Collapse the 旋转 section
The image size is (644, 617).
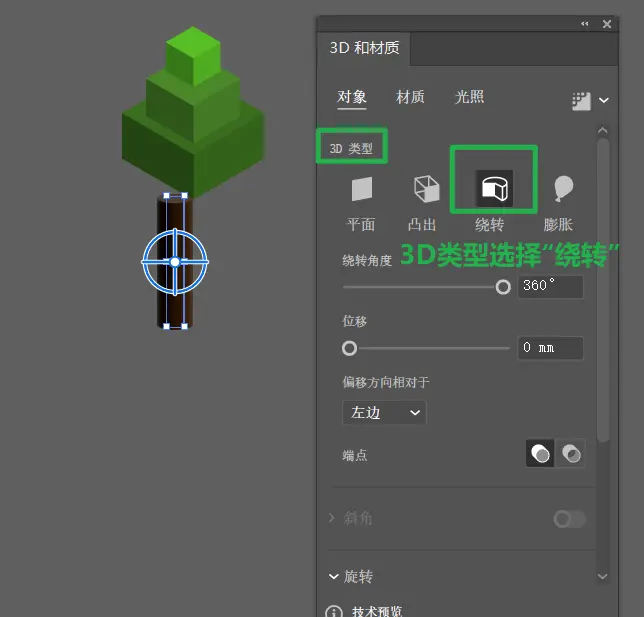point(334,577)
